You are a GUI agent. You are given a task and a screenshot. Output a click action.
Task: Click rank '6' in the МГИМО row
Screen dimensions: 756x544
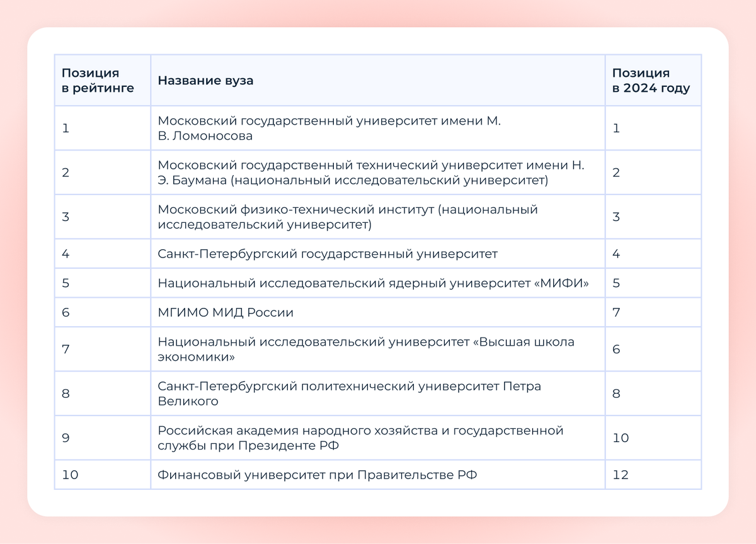(x=66, y=312)
